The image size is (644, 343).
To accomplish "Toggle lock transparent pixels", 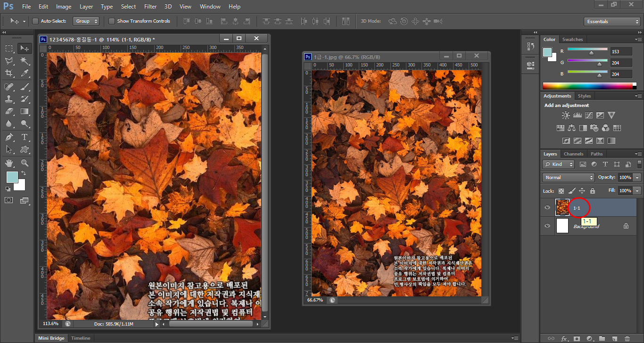I will click(x=561, y=191).
